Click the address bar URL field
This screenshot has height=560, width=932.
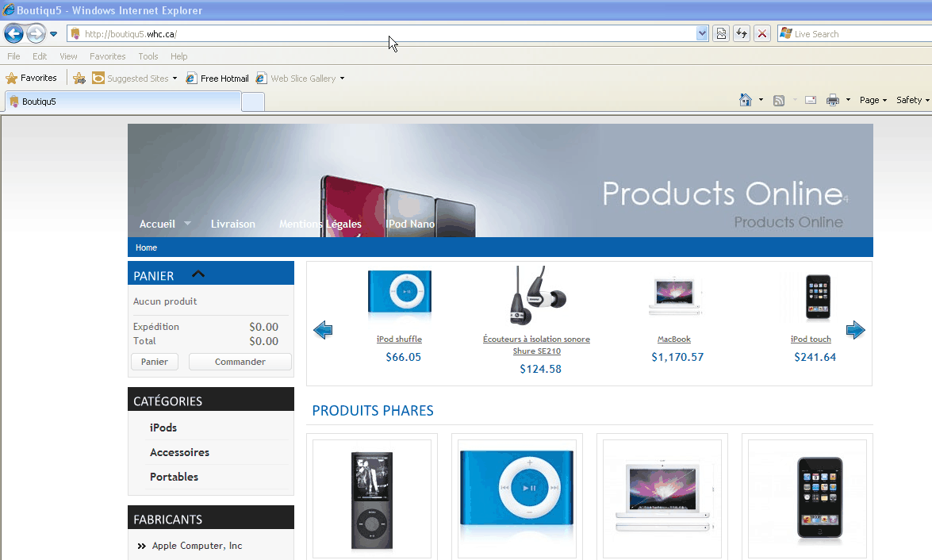click(381, 34)
